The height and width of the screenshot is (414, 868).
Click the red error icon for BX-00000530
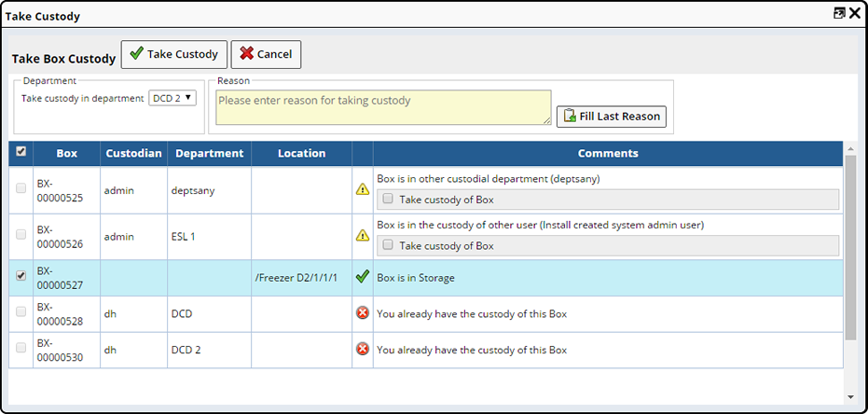point(362,350)
